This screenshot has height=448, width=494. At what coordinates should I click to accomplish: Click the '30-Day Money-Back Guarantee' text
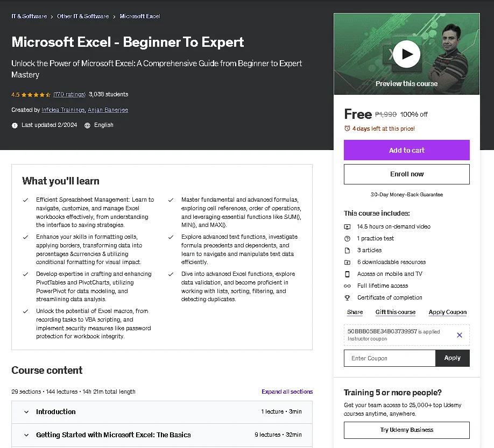[x=406, y=195]
